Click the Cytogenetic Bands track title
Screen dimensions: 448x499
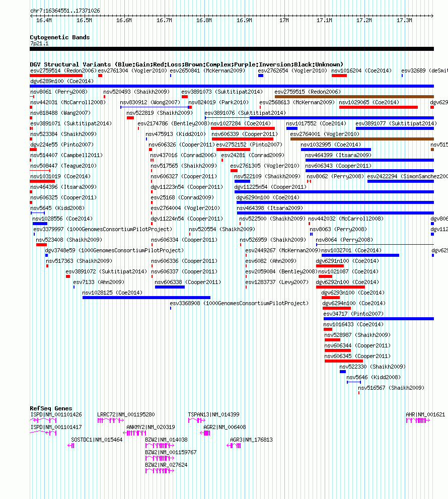coord(60,37)
